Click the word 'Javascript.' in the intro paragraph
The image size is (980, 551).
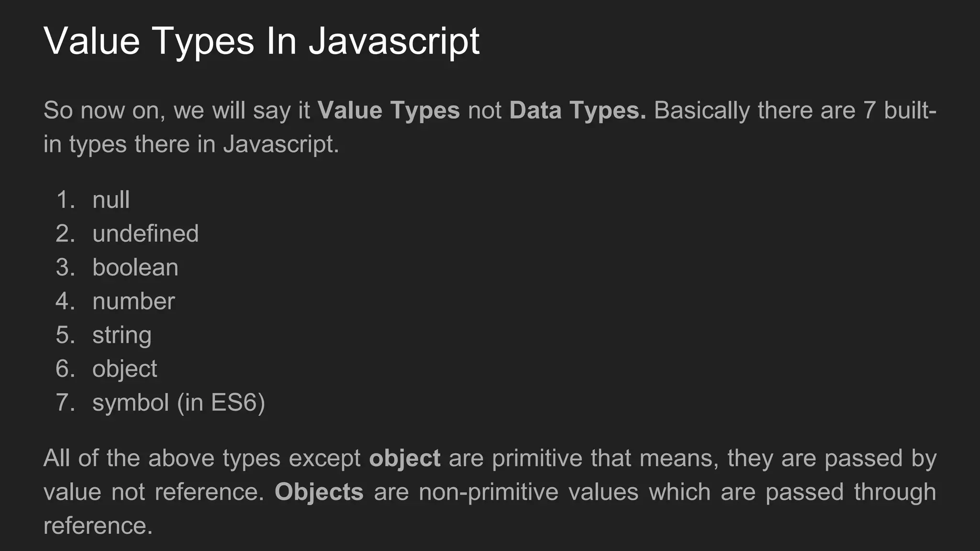pos(281,144)
